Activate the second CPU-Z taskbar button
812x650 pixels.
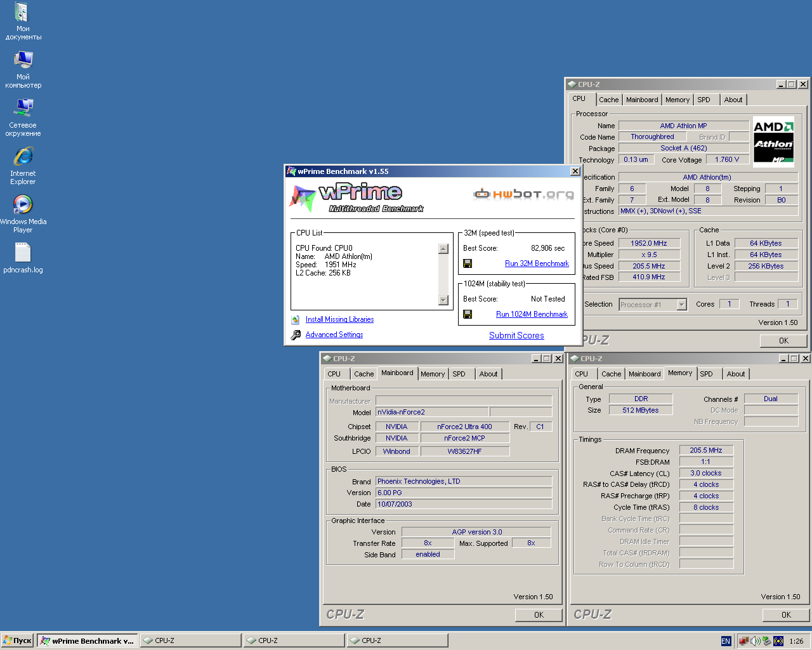[294, 641]
